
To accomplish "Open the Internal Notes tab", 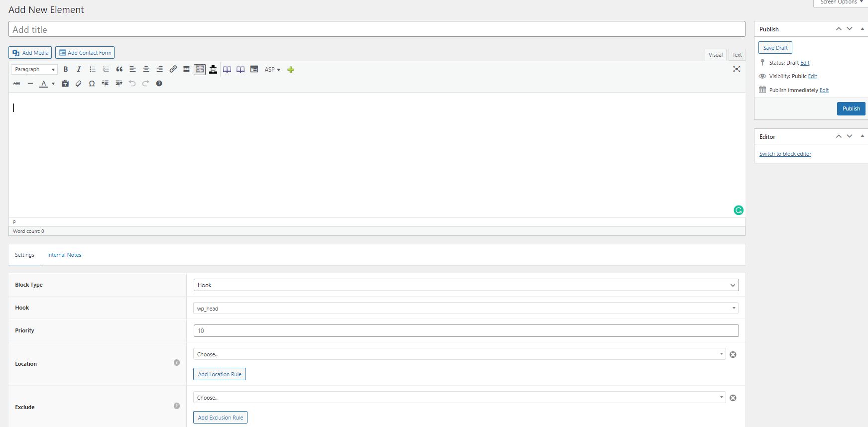I will pos(64,255).
